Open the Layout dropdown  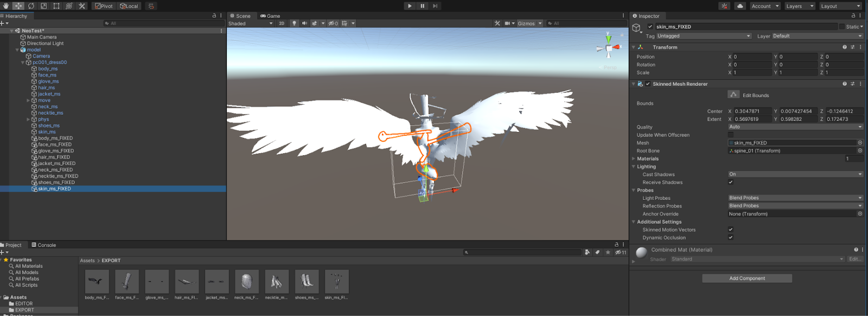(x=840, y=6)
